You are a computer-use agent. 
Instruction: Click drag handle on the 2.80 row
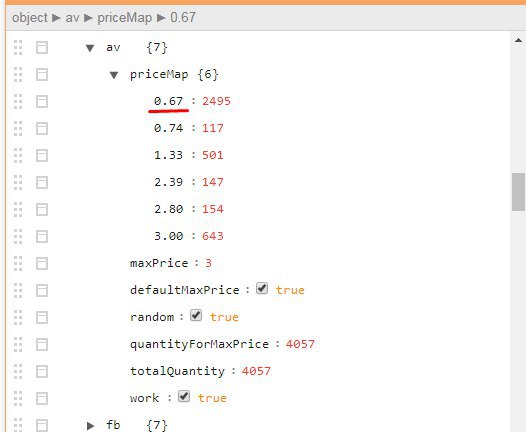pos(18,210)
